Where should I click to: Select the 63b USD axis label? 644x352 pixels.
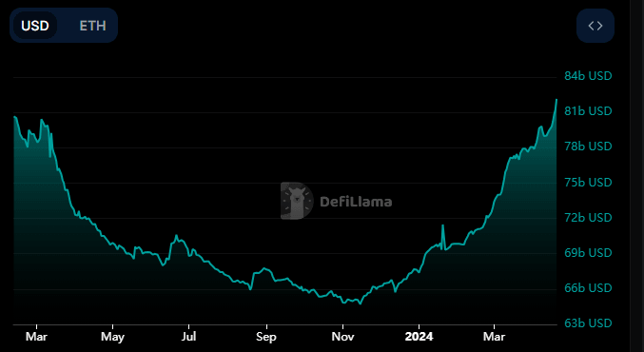point(588,323)
